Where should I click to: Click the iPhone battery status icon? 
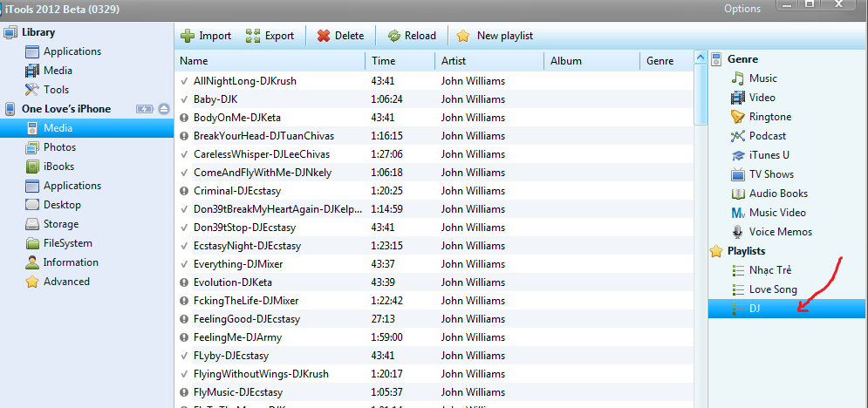145,109
